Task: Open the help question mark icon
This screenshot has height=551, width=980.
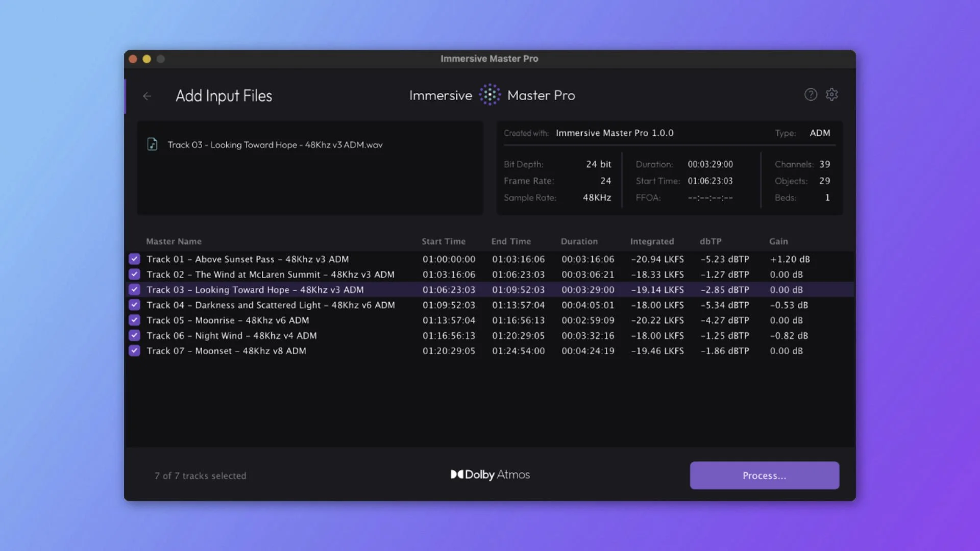Action: [811, 94]
